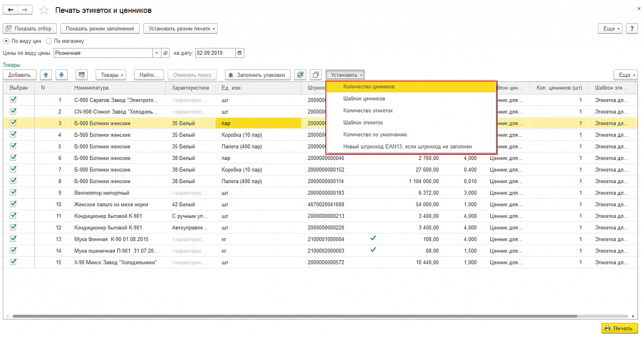Uncheck 'Вентилятор импортный' row checkbox
The height and width of the screenshot is (337, 644).
coord(13,192)
